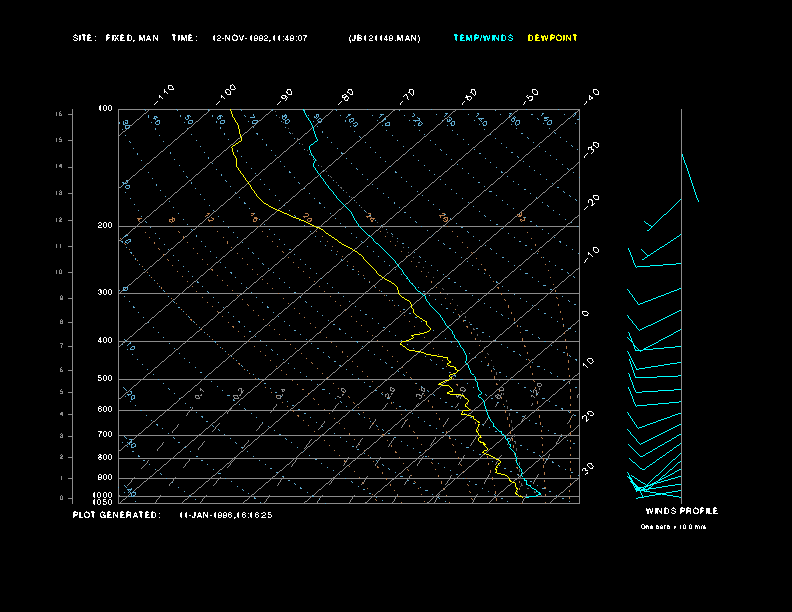Click the "11" height scale tick label

[x=59, y=246]
